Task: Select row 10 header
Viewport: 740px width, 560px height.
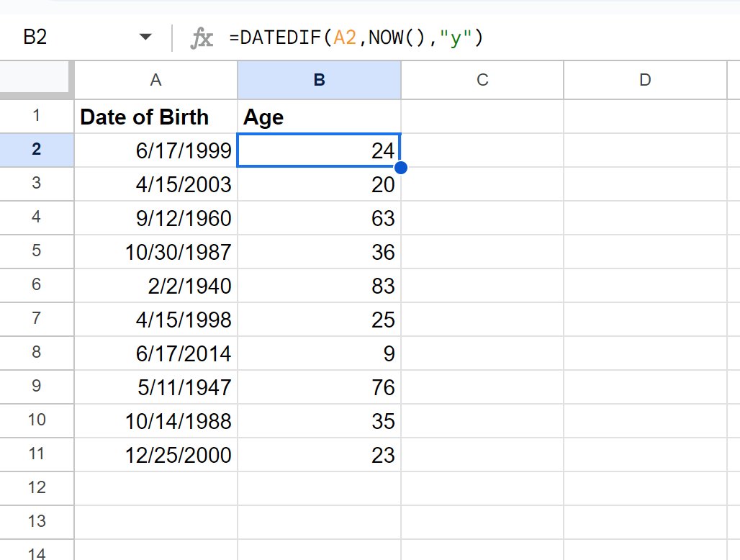Action: [36, 420]
